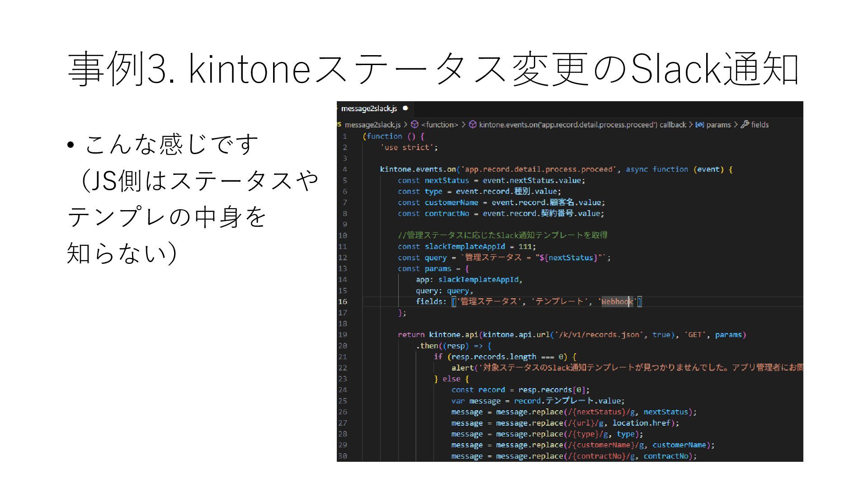The image size is (868, 488).
Task: Click the kintone.events.on callback cube icon
Action: tap(472, 124)
